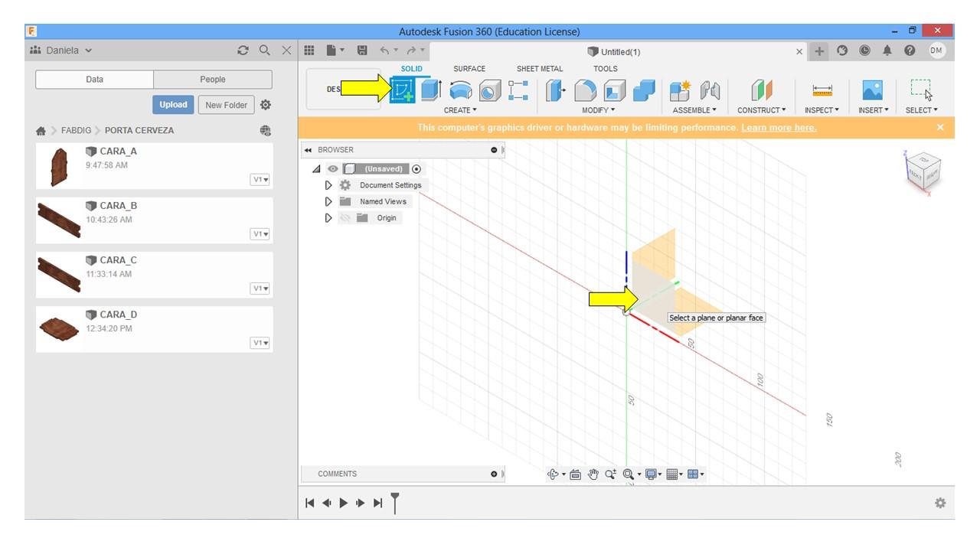Search in the data panel
The height and width of the screenshot is (551, 980).
tap(265, 51)
